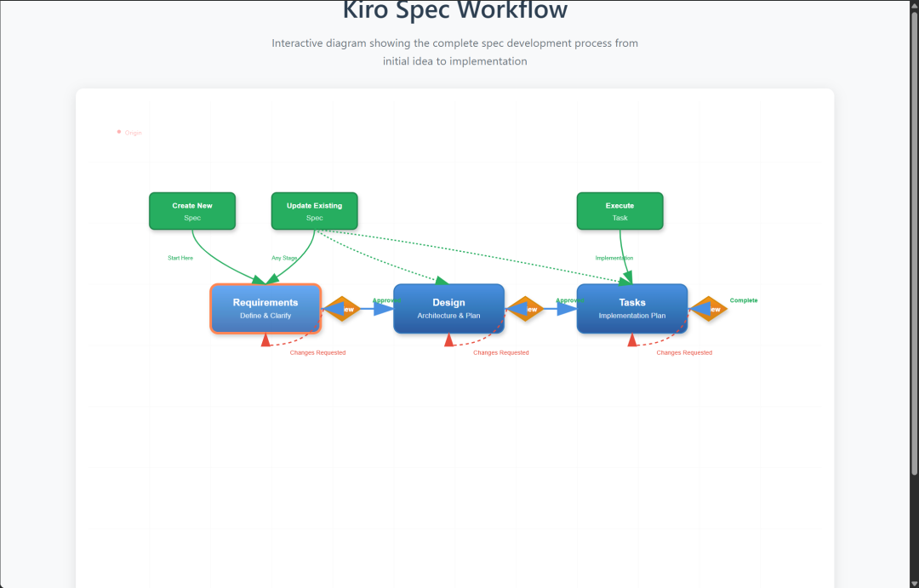The height and width of the screenshot is (588, 919).
Task: Select the Create New Spec node
Action: 192,211
